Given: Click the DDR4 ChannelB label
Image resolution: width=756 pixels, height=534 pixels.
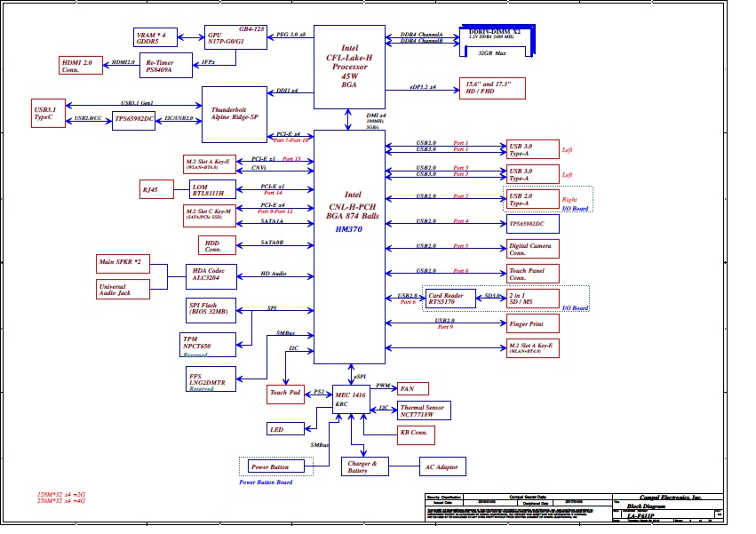Looking at the screenshot, I should click(421, 41).
